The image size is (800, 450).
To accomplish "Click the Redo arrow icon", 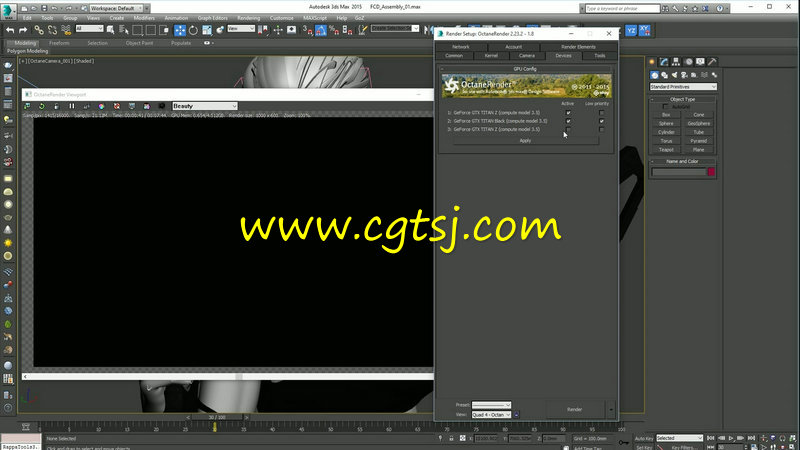I will coord(23,30).
